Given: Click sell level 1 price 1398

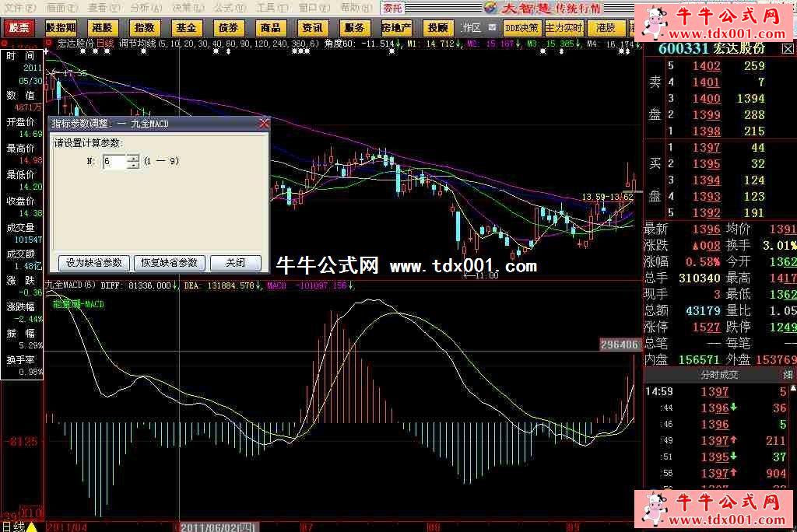Looking at the screenshot, I should [x=707, y=131].
